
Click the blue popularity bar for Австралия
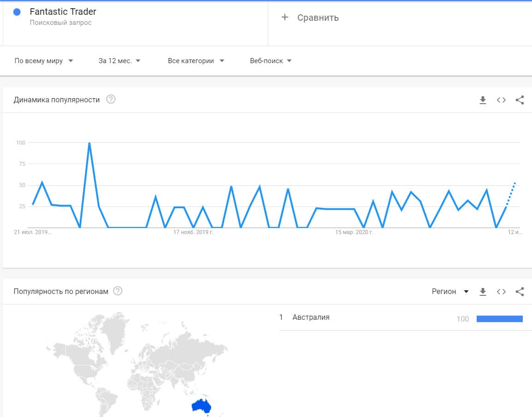click(x=499, y=319)
